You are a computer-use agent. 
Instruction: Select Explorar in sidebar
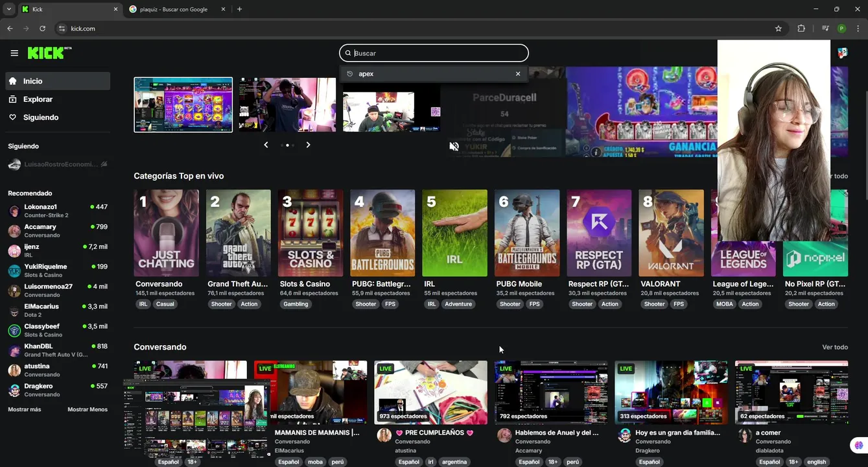[x=58, y=99]
